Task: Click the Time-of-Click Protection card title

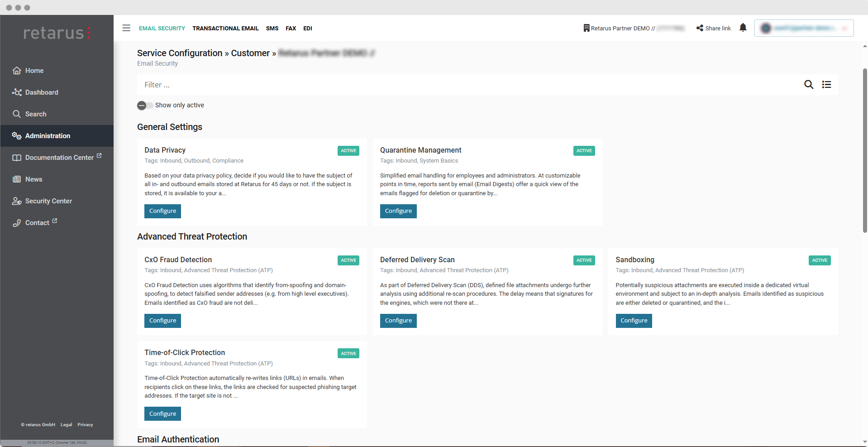Action: pyautogui.click(x=185, y=353)
